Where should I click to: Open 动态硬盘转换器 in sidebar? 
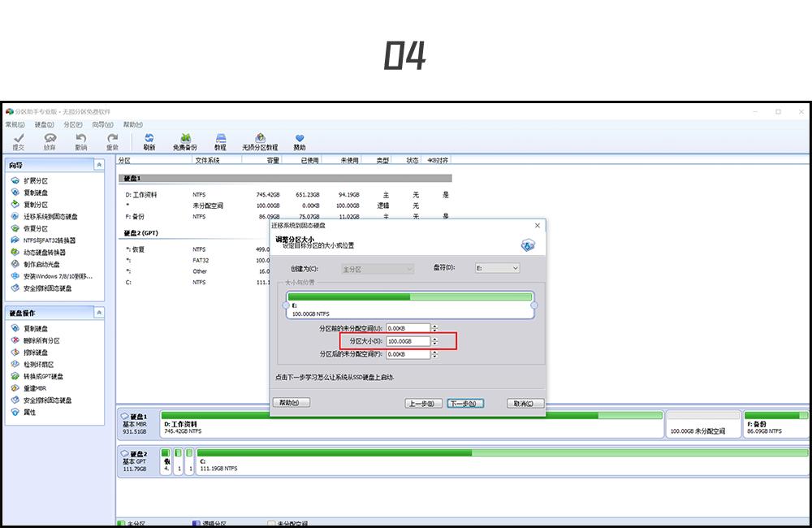tap(38, 253)
